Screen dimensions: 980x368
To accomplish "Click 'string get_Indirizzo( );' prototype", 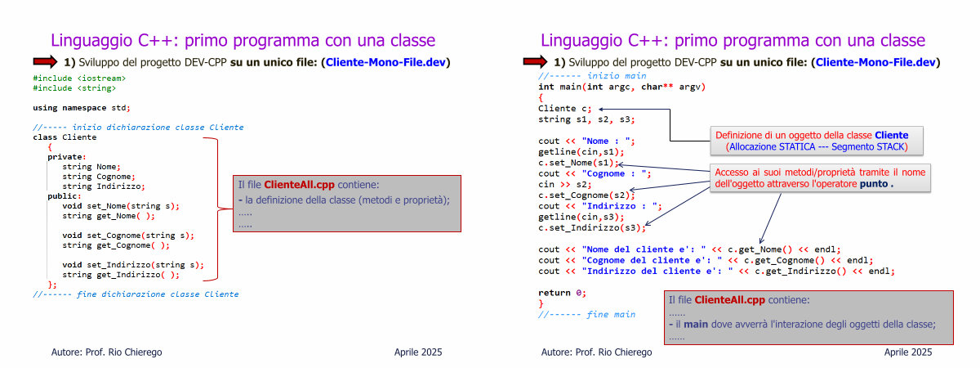I will click(121, 275).
